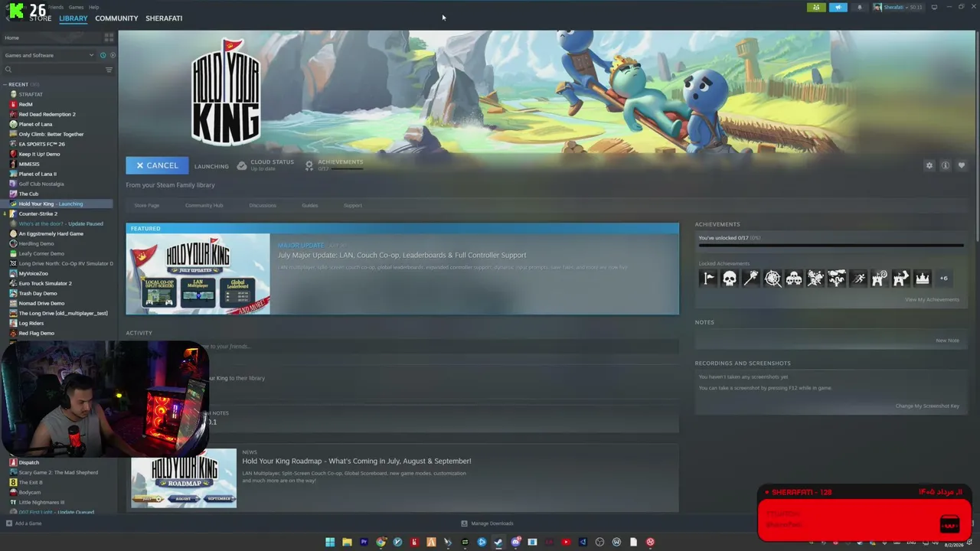Cancel launching Hold Your King
Viewport: 980px width, 551px height.
156,165
